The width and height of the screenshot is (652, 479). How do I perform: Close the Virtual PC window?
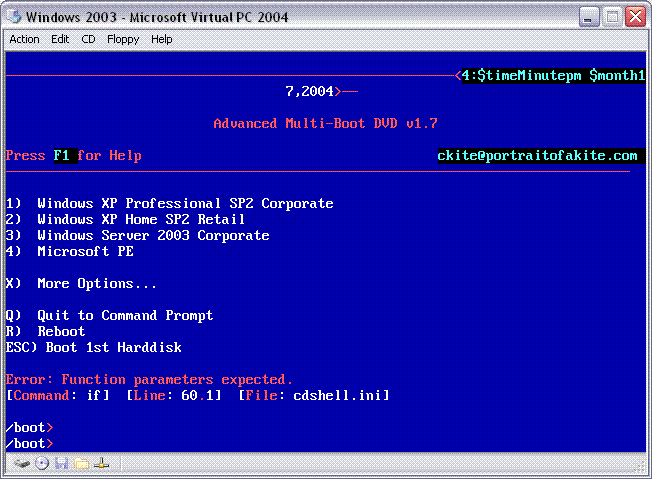(635, 17)
